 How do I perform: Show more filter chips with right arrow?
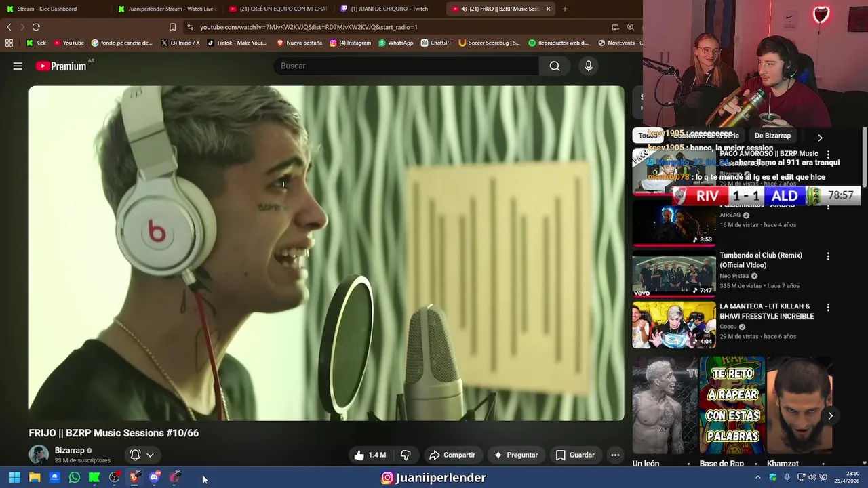coord(820,137)
